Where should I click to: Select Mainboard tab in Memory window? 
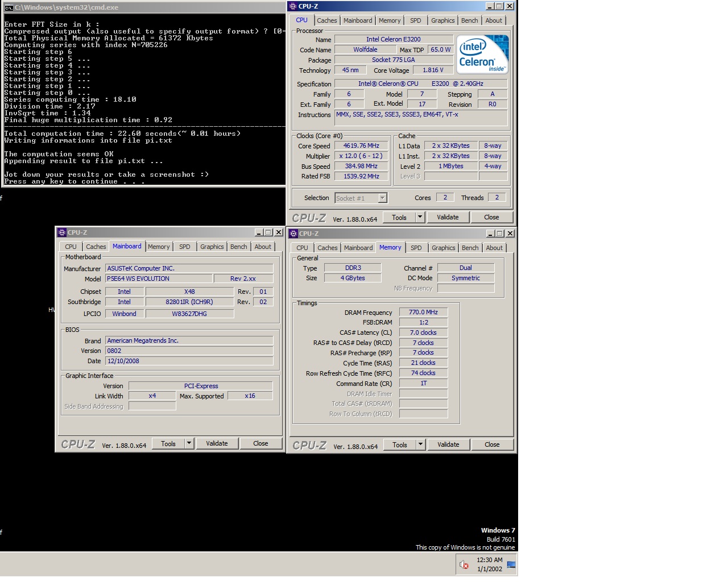click(x=358, y=248)
